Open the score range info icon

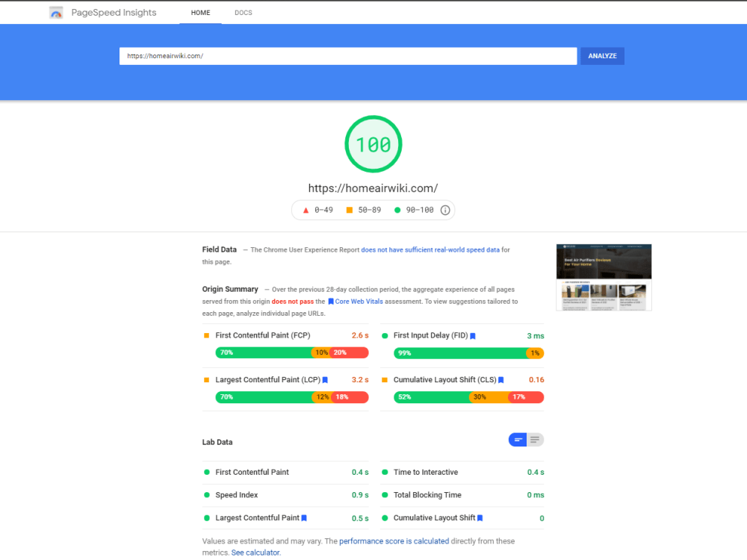tap(445, 210)
